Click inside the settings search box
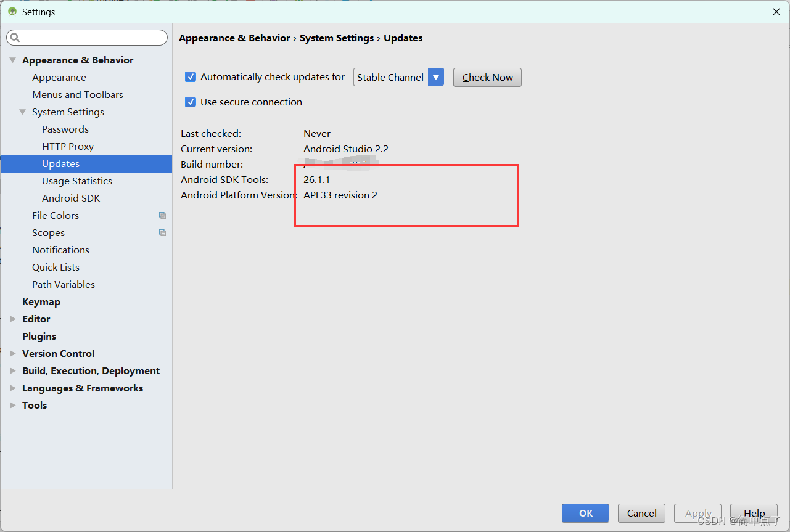 pos(86,38)
